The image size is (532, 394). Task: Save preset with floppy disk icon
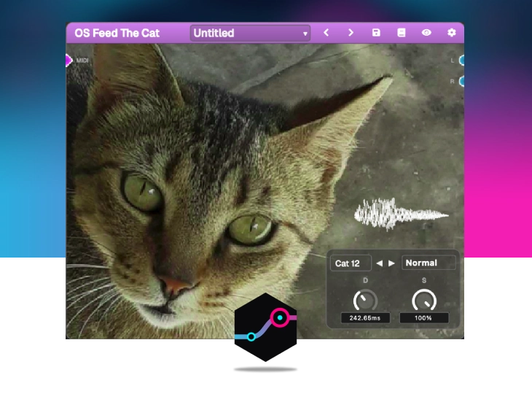tap(376, 33)
